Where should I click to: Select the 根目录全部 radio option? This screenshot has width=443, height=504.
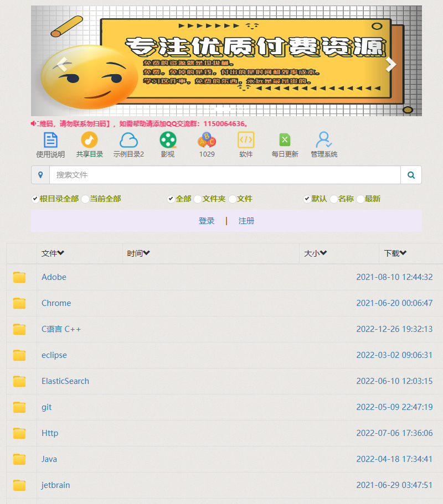[35, 199]
